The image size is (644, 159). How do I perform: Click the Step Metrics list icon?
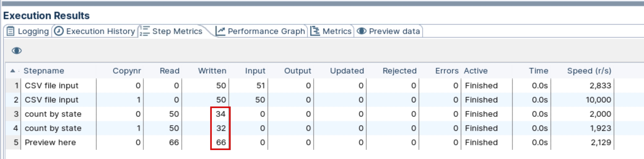(144, 31)
